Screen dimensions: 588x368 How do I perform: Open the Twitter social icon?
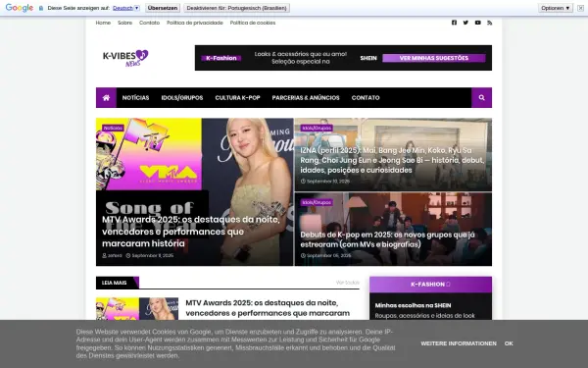tap(465, 23)
